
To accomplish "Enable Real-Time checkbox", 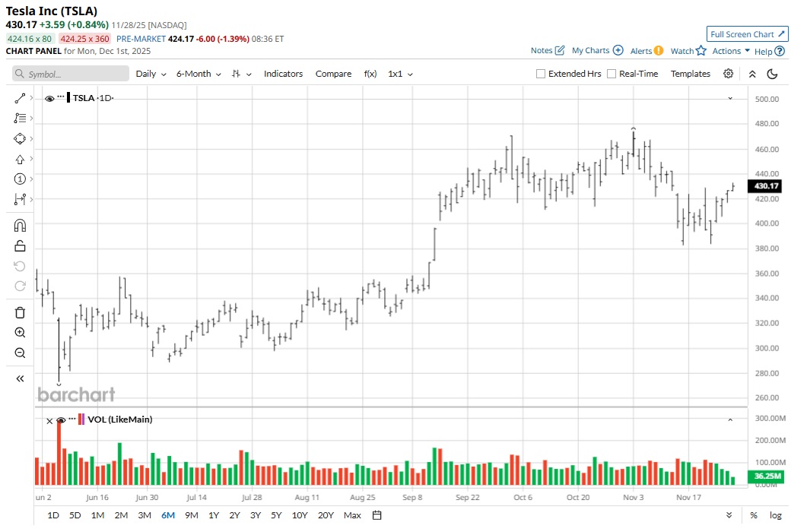I will tap(611, 74).
